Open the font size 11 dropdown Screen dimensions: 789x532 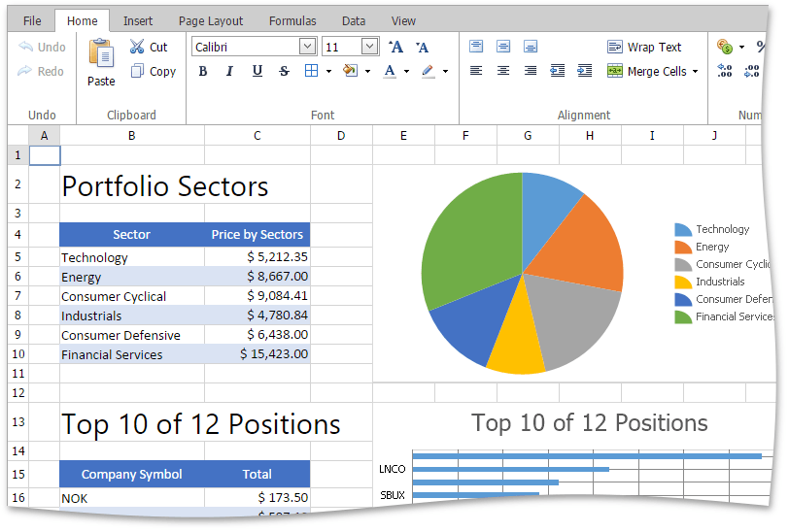[370, 47]
